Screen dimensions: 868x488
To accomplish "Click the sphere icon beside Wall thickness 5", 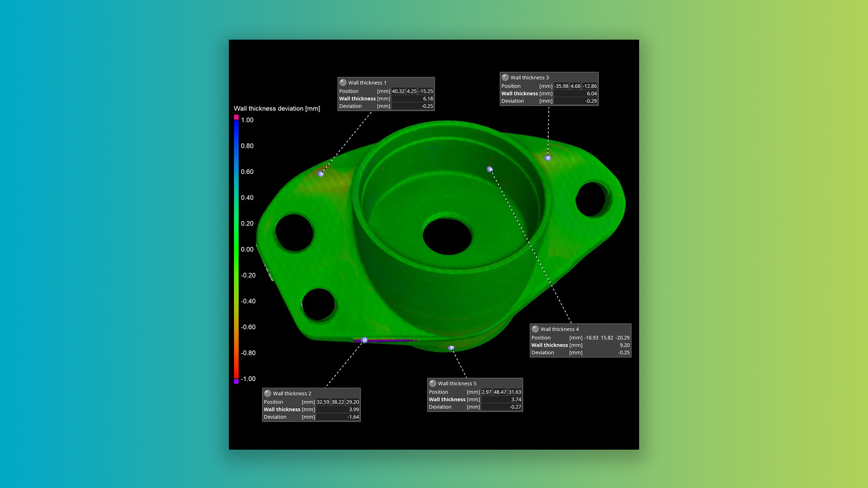I will click(433, 384).
